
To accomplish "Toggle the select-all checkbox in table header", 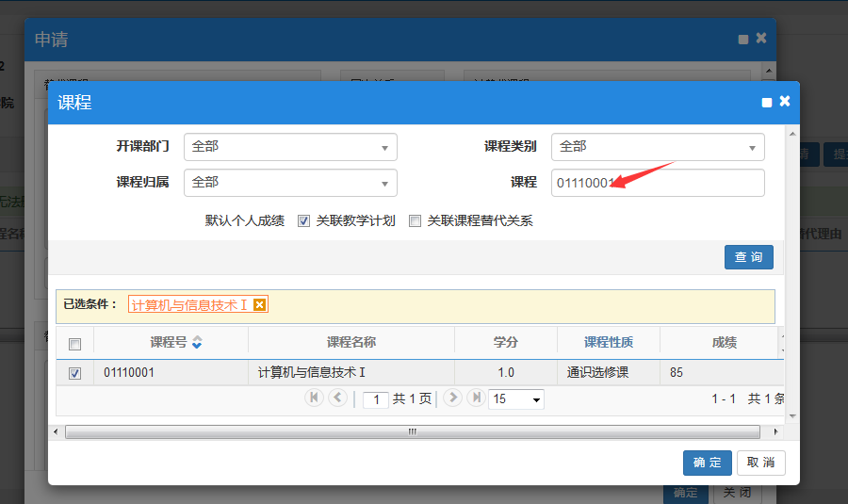I will click(75, 343).
